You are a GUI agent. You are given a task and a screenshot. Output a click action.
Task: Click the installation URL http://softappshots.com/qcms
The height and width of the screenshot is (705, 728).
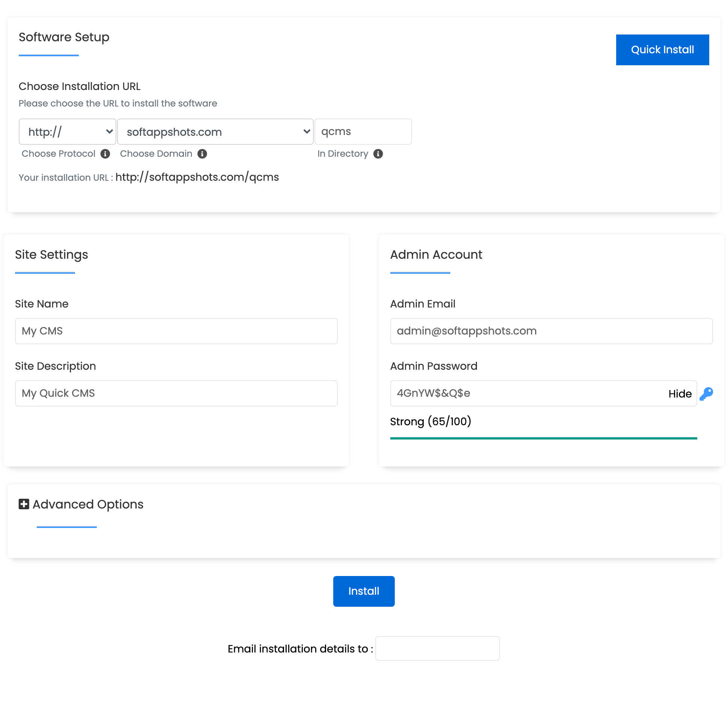coord(197,177)
